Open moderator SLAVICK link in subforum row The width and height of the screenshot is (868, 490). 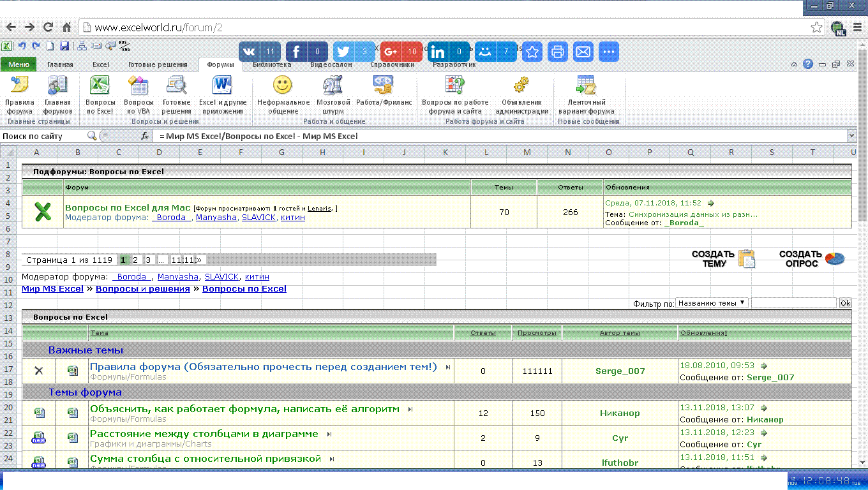[258, 218]
